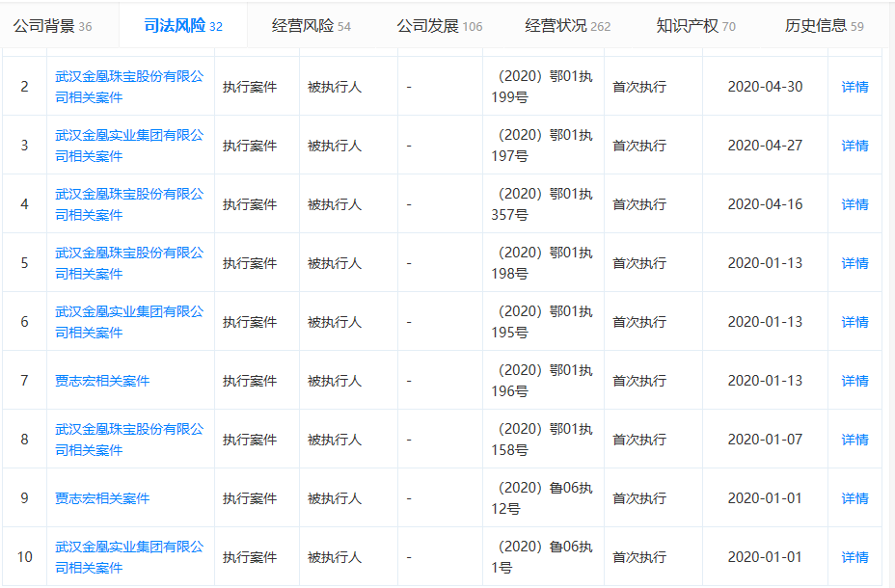The image size is (895, 588).
Task: Open row 8 武汉金凰珠宝股份有限公司相关案件 link
Action: (129, 440)
